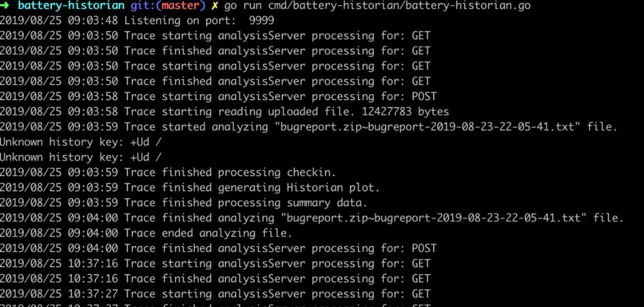Click 'Trace finished analyzing' bugreport file line
Image resolution: width=644 pixels, height=307 pixels.
coord(312,218)
